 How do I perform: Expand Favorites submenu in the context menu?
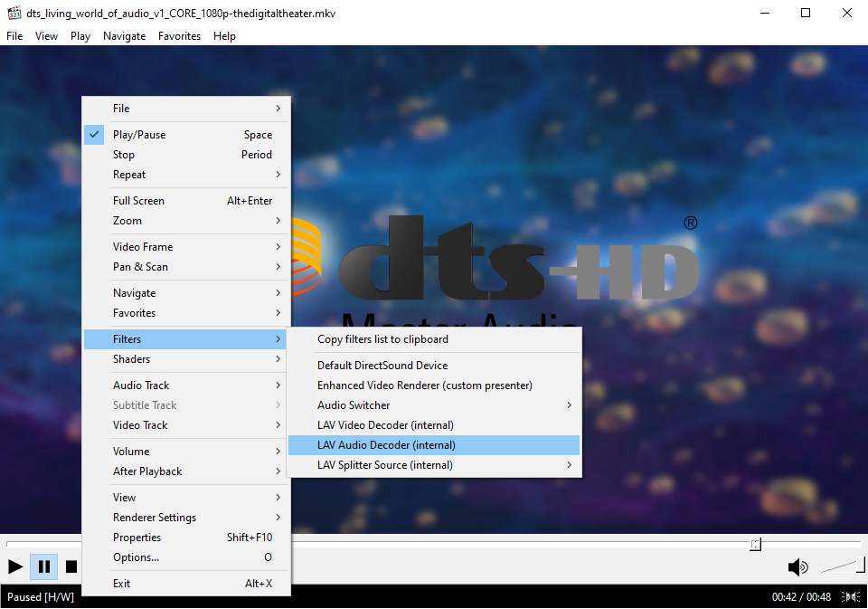(x=186, y=312)
